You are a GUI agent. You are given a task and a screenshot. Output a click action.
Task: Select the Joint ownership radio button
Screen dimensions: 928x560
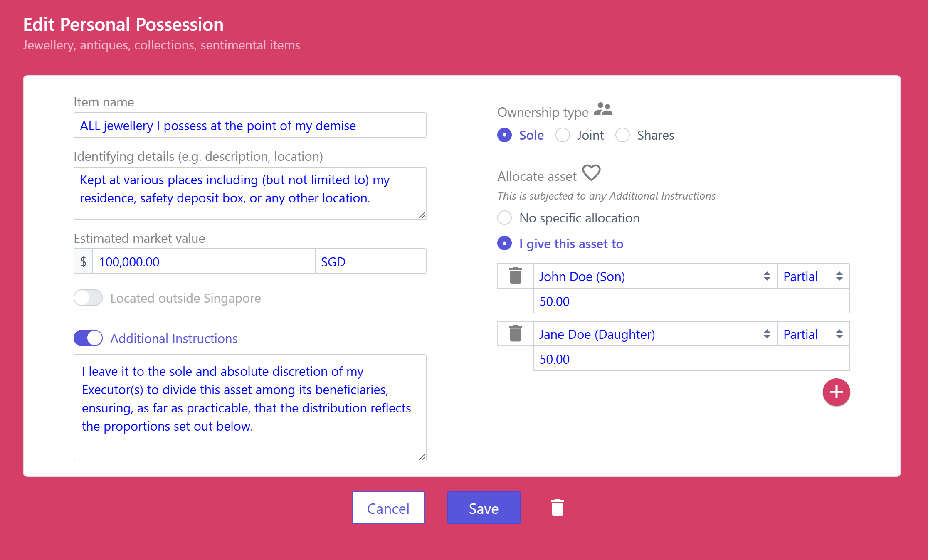[x=563, y=135]
